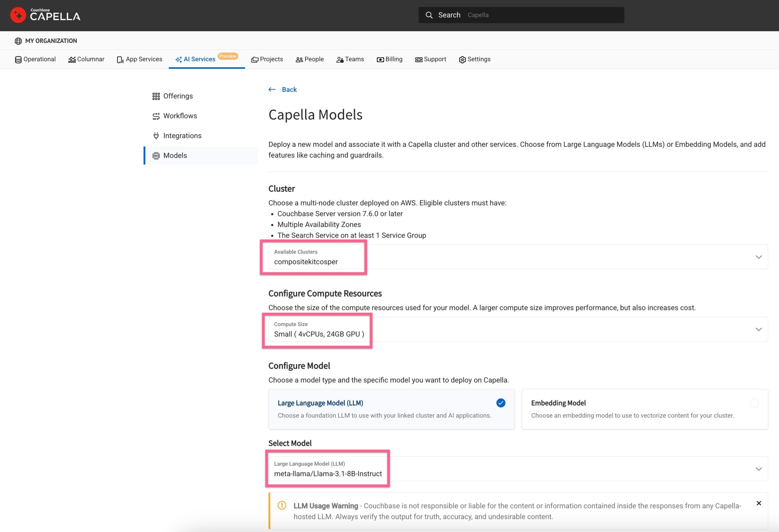Click the Offerings grid icon
The height and width of the screenshot is (532, 779).
point(156,96)
